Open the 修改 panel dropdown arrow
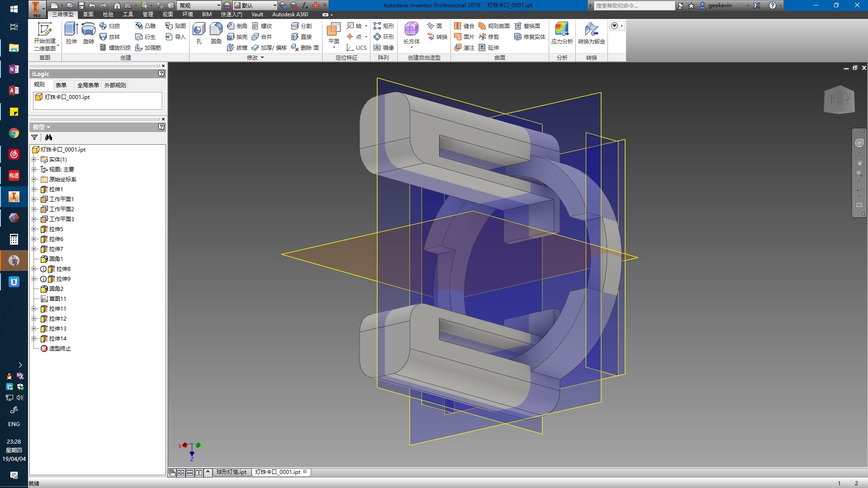This screenshot has width=868, height=488. pos(262,58)
